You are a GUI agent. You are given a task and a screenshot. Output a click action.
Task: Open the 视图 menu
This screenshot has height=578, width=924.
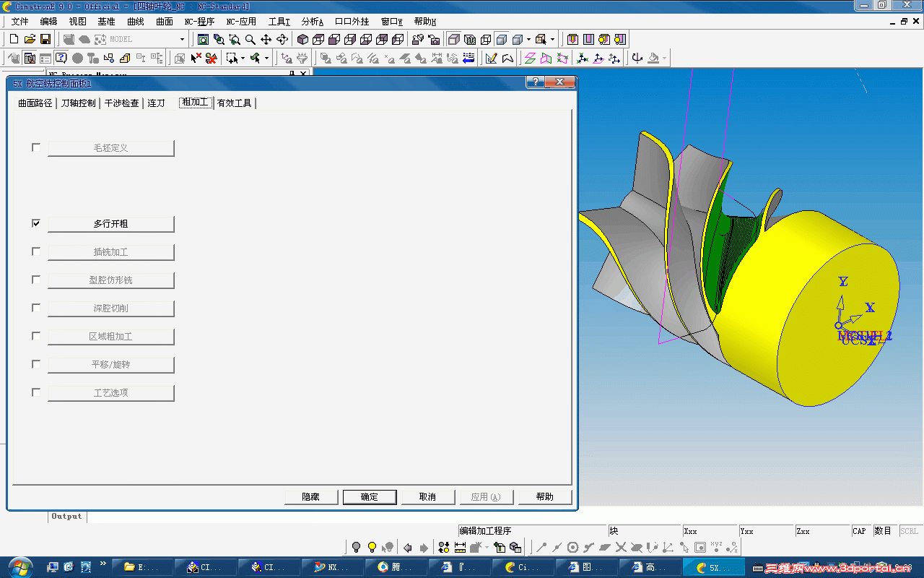(x=77, y=22)
